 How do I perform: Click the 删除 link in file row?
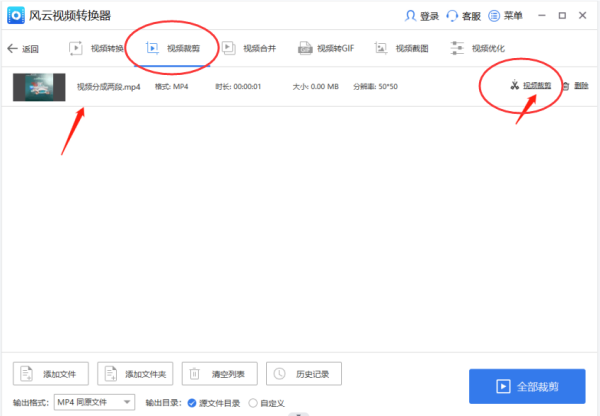(581, 85)
